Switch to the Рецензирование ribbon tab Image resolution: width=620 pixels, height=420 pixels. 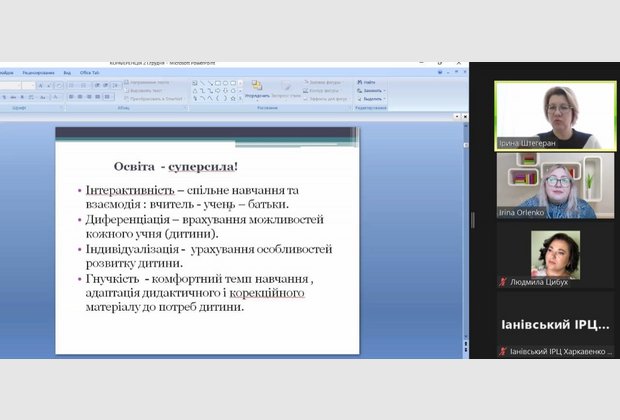point(38,73)
